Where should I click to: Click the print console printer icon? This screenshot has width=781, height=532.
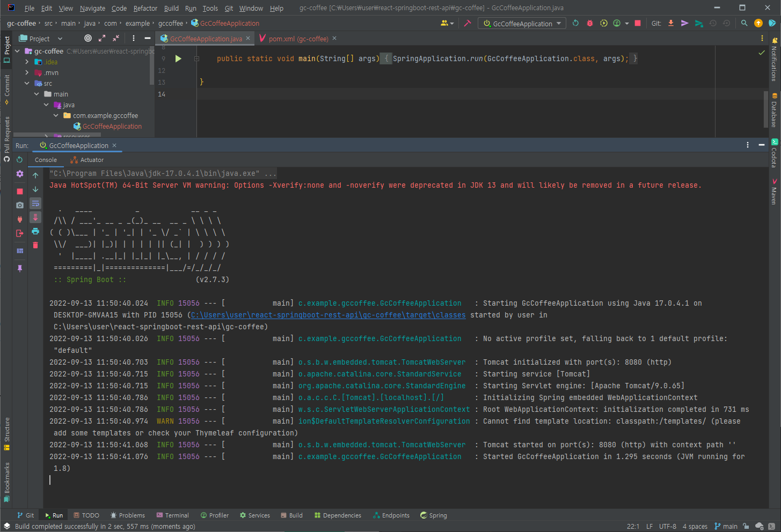35,231
